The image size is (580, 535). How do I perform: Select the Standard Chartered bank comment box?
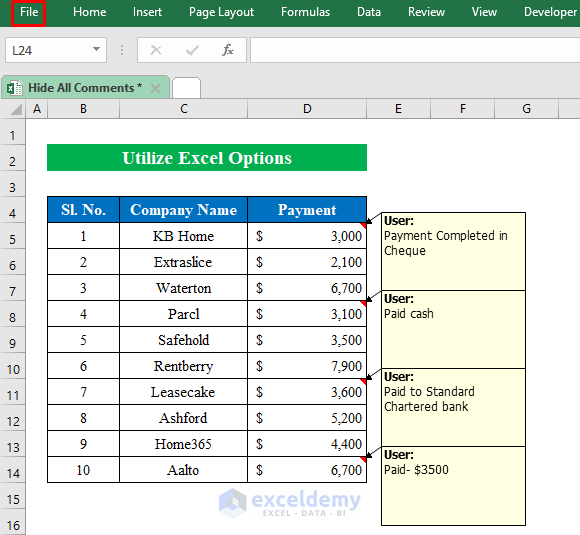[x=453, y=407]
